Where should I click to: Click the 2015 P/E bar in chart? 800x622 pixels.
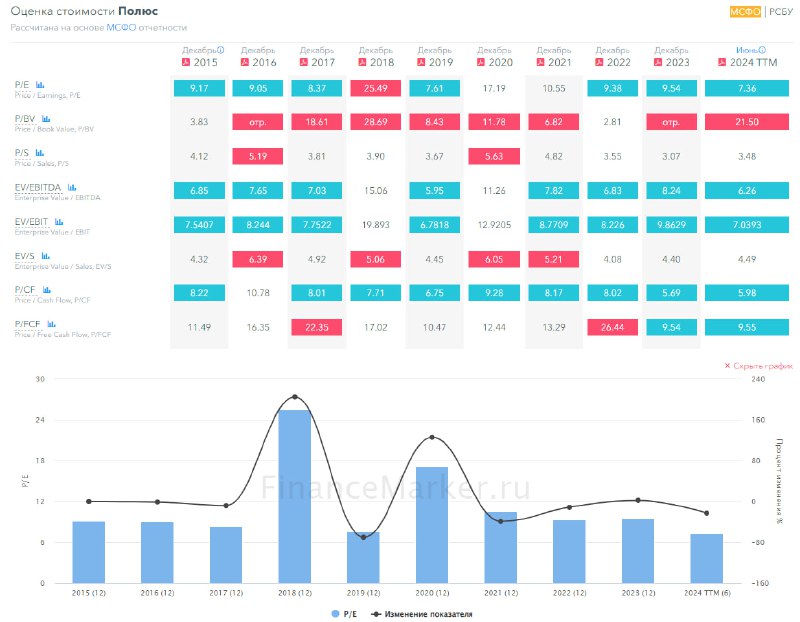(89, 552)
